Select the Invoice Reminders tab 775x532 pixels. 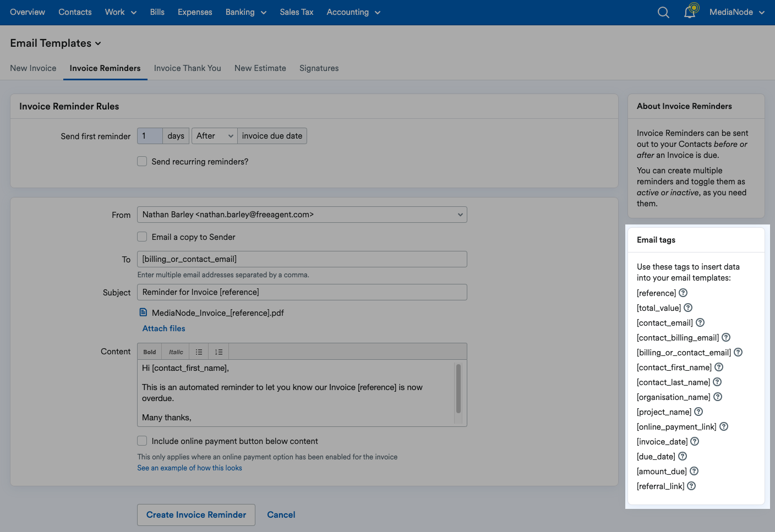tap(105, 68)
